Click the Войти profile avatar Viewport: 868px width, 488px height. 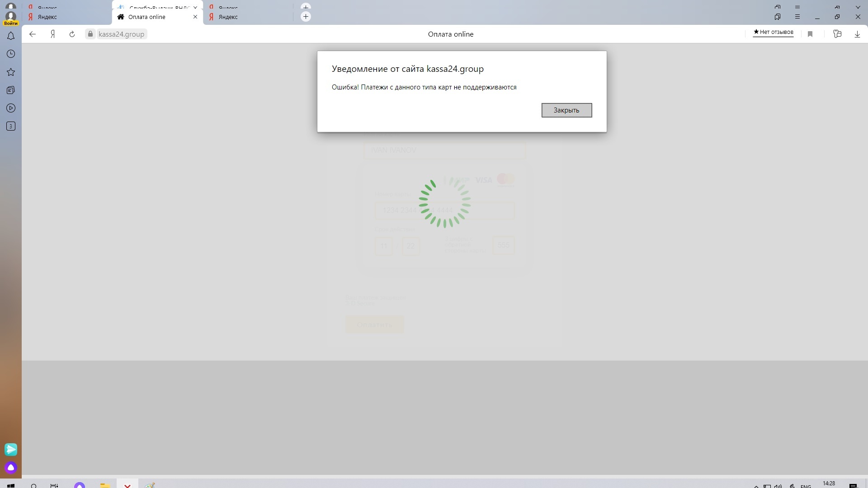[11, 19]
